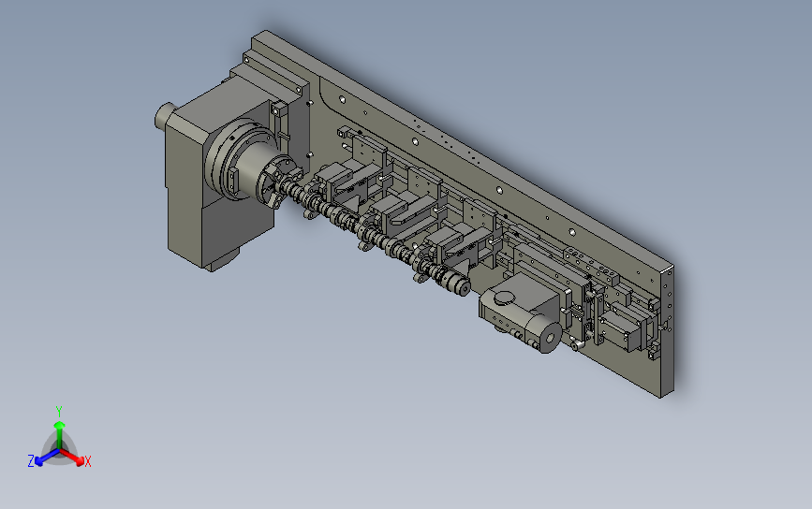
Task: Select the cylindrical tailstock unit with round knob
Action: click(x=521, y=313)
